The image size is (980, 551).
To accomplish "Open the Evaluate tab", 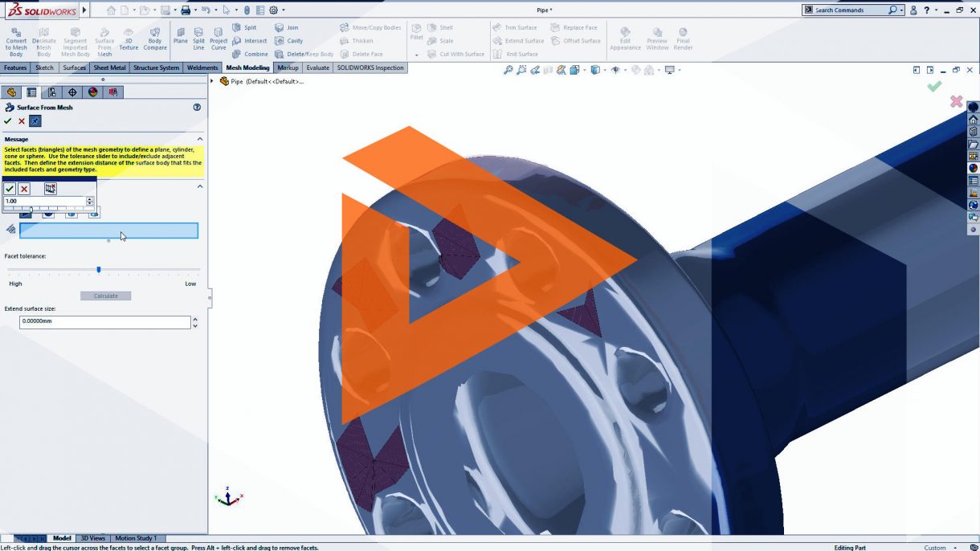I will 318,67.
